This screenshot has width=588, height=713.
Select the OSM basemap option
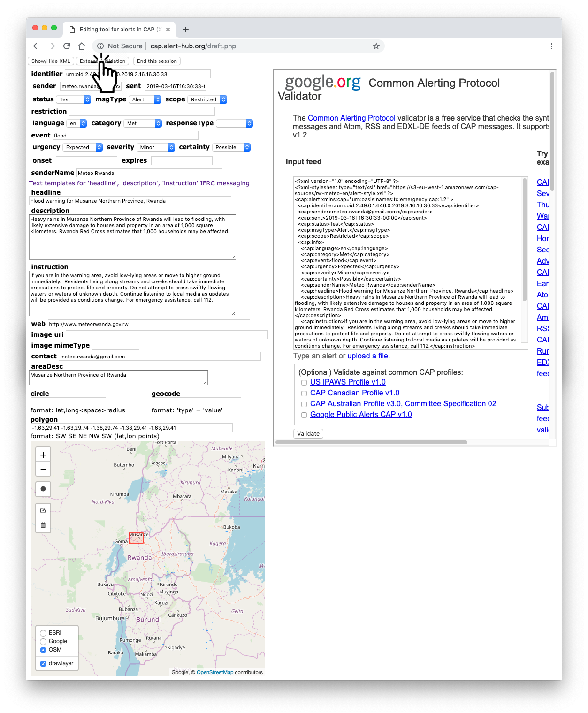coord(43,650)
